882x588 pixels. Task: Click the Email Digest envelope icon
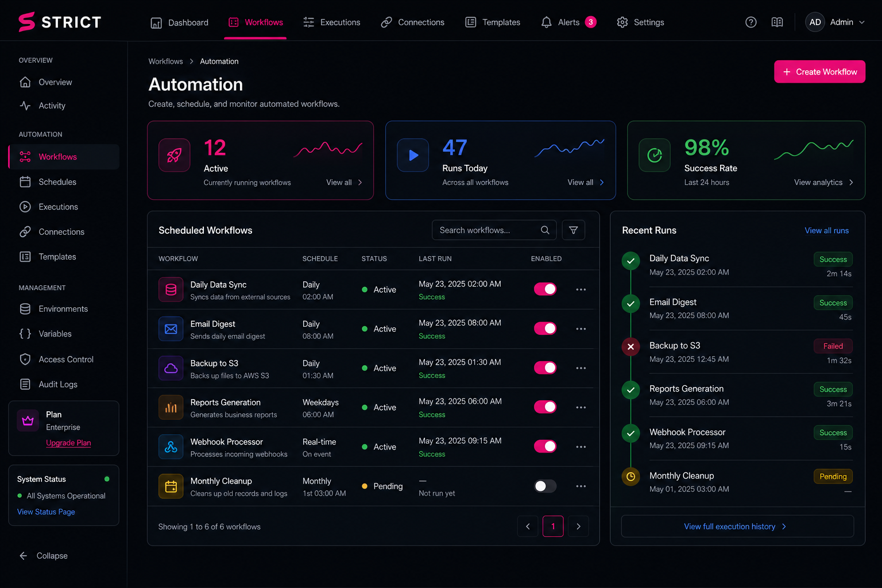171,329
